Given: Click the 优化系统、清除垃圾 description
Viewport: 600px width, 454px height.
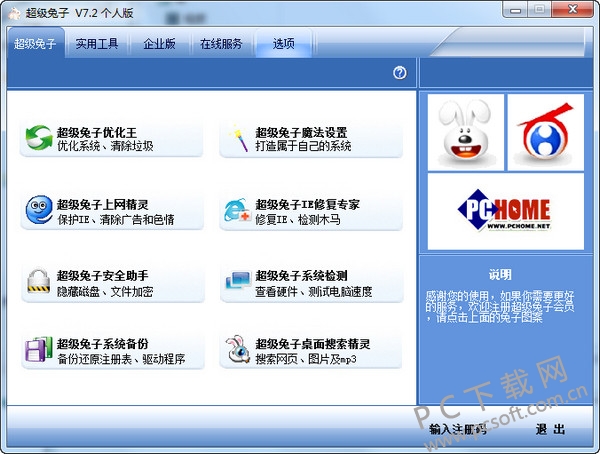Looking at the screenshot, I should pos(105,146).
